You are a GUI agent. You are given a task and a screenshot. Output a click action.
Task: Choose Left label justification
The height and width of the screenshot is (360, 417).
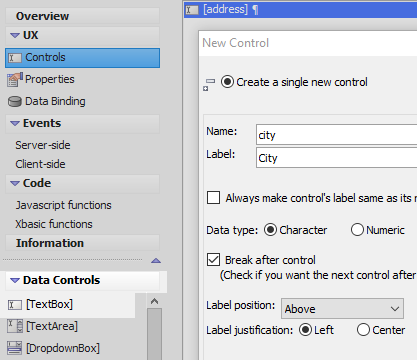(x=305, y=330)
